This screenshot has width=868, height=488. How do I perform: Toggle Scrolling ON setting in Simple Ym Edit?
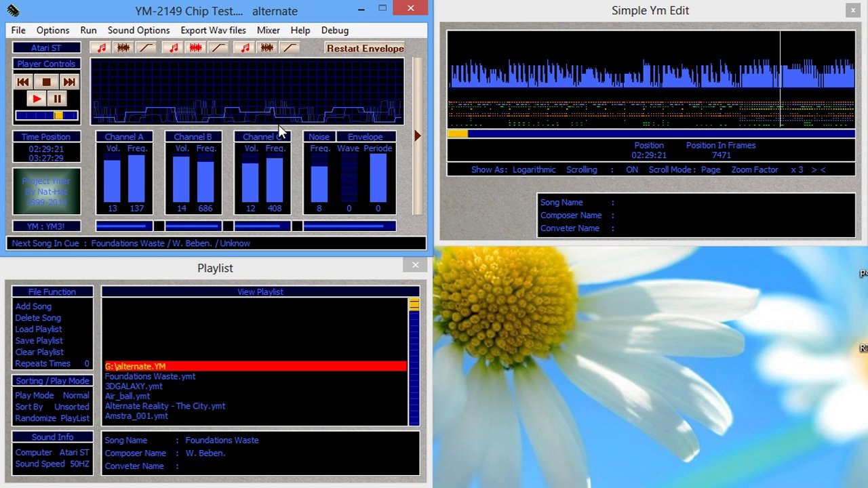pos(631,169)
